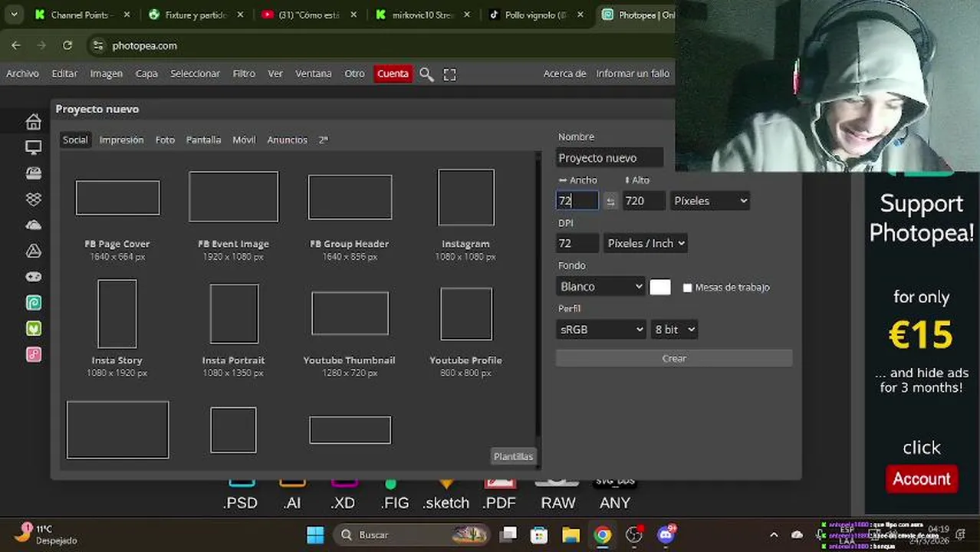
Task: Open the Home icon in Photopea sidebar
Action: click(x=33, y=121)
